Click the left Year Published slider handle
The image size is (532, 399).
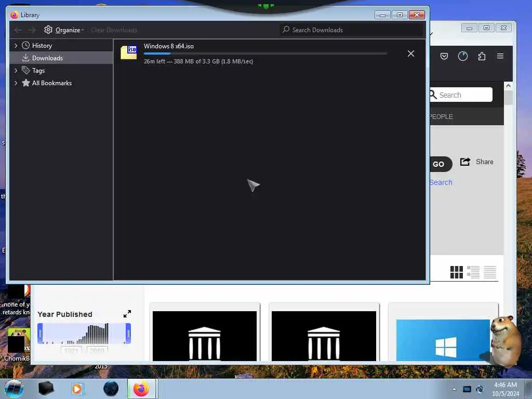[40, 334]
